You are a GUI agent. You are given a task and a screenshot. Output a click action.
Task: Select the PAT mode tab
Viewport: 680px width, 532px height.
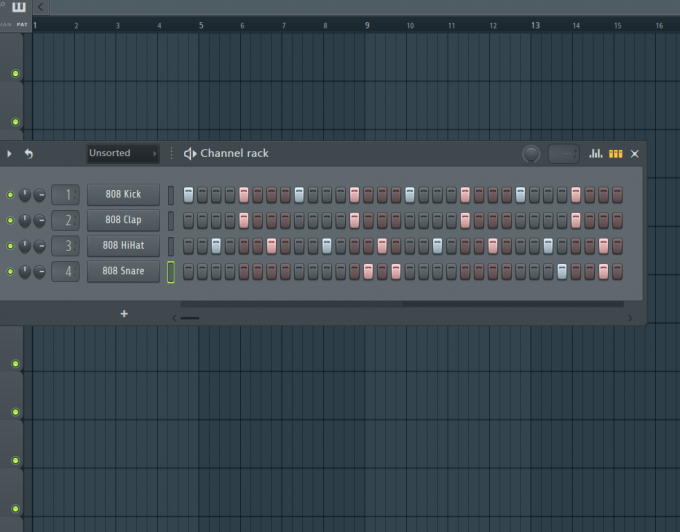(22, 25)
